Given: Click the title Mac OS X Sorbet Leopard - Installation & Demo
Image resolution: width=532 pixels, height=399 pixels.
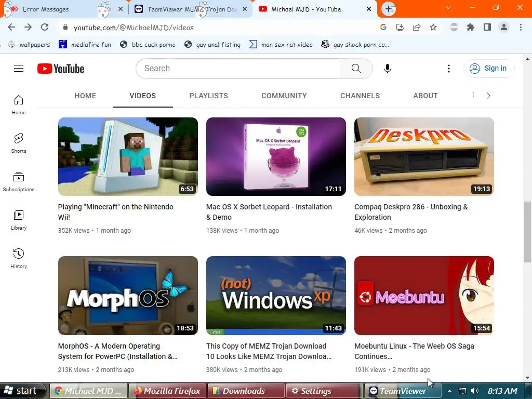Looking at the screenshot, I should pyautogui.click(x=269, y=212).
